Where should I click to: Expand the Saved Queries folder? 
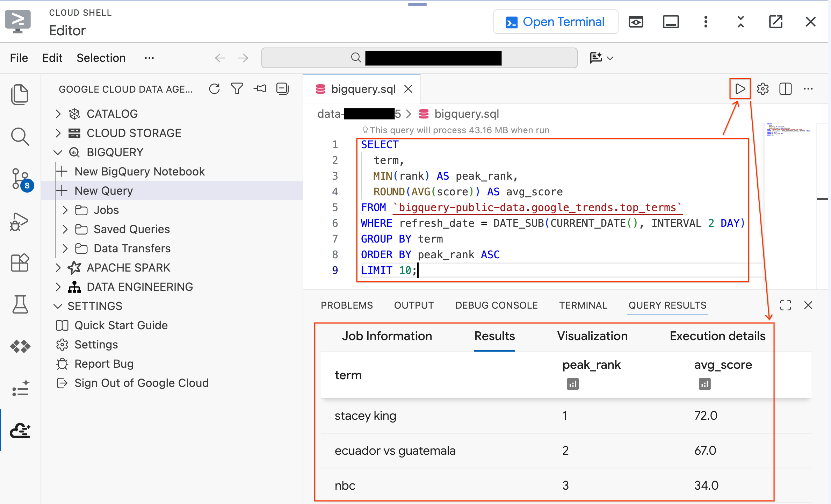[65, 229]
